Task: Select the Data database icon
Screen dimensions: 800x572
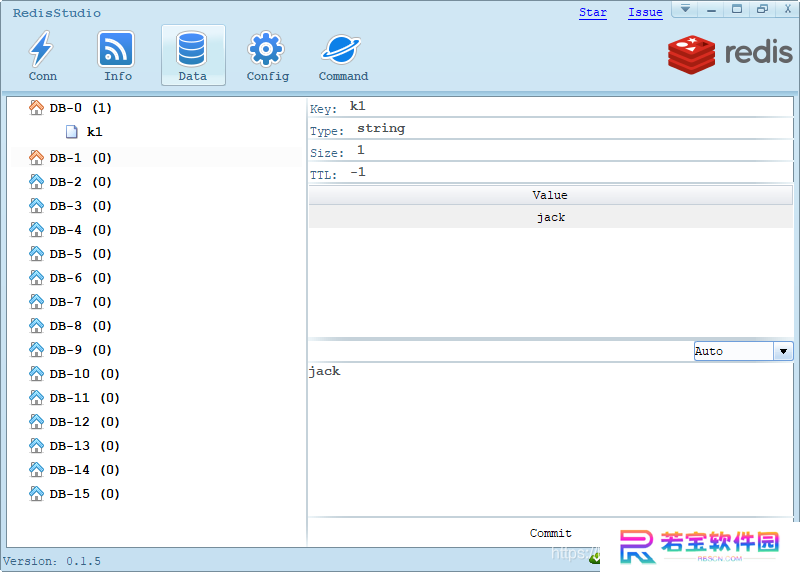Action: point(192,49)
